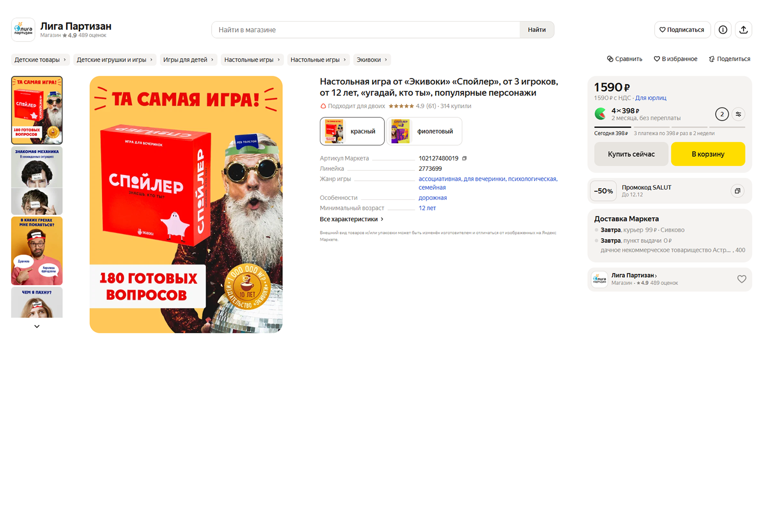Click the Линейка value 2773699
The height and width of the screenshot is (532, 762).
click(430, 169)
